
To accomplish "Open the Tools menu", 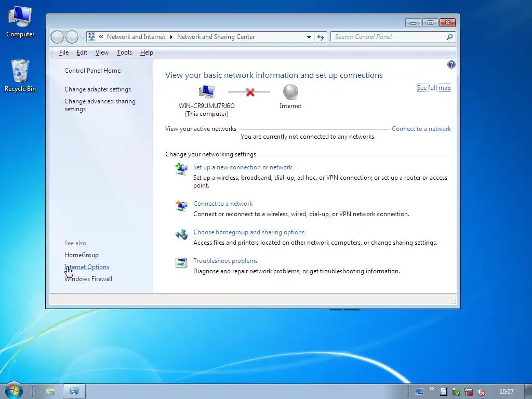I will (x=124, y=52).
